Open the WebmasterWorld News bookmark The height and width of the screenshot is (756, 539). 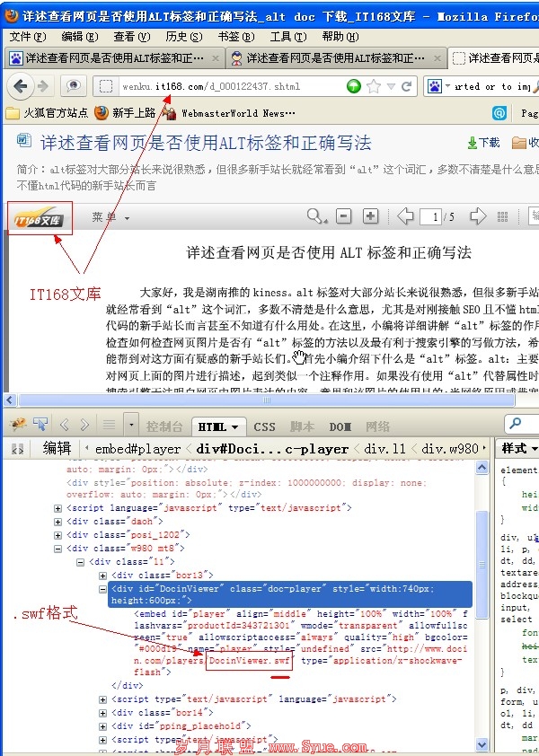click(228, 113)
